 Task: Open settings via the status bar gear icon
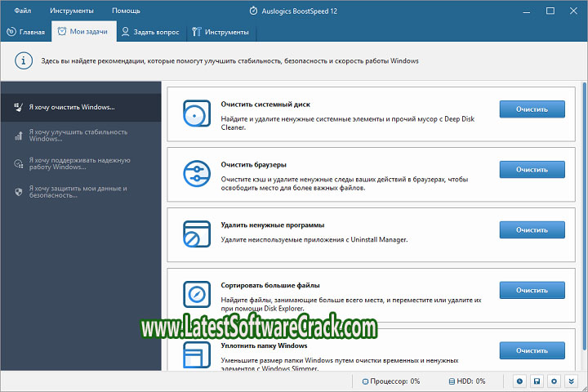point(554,381)
